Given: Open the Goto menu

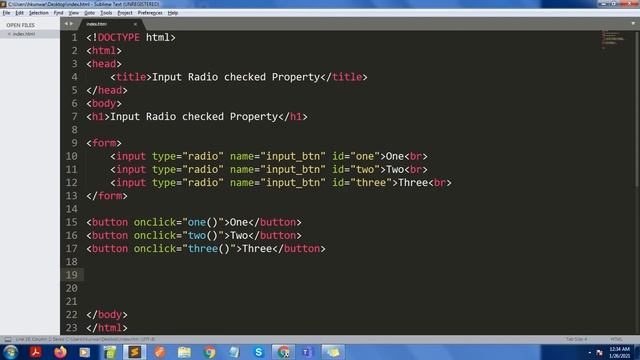Looking at the screenshot, I should [89, 13].
